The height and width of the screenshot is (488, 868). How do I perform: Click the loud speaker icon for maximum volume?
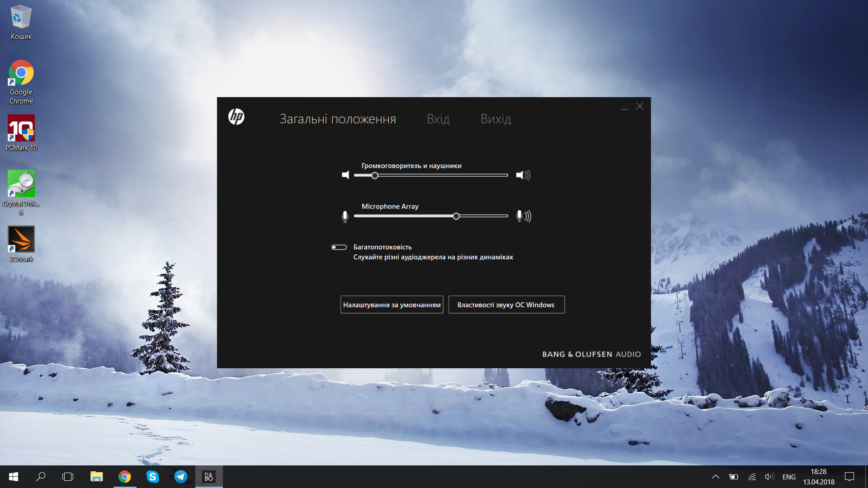coord(523,175)
